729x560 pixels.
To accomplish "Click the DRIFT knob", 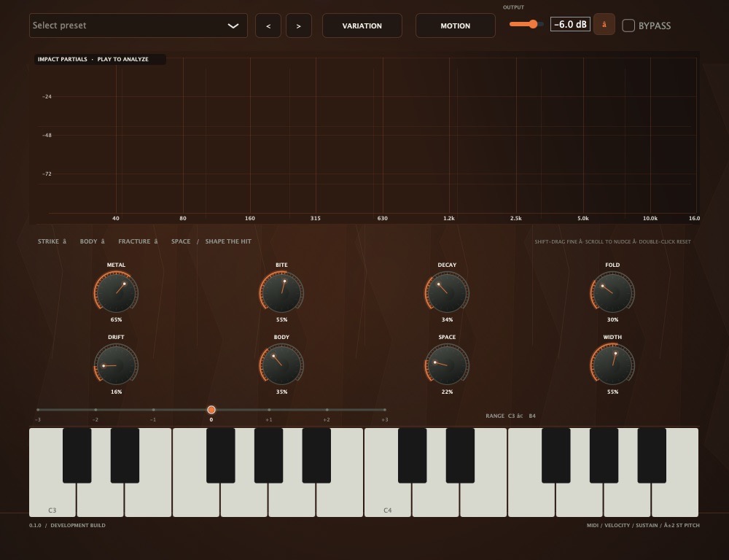I will click(x=116, y=365).
